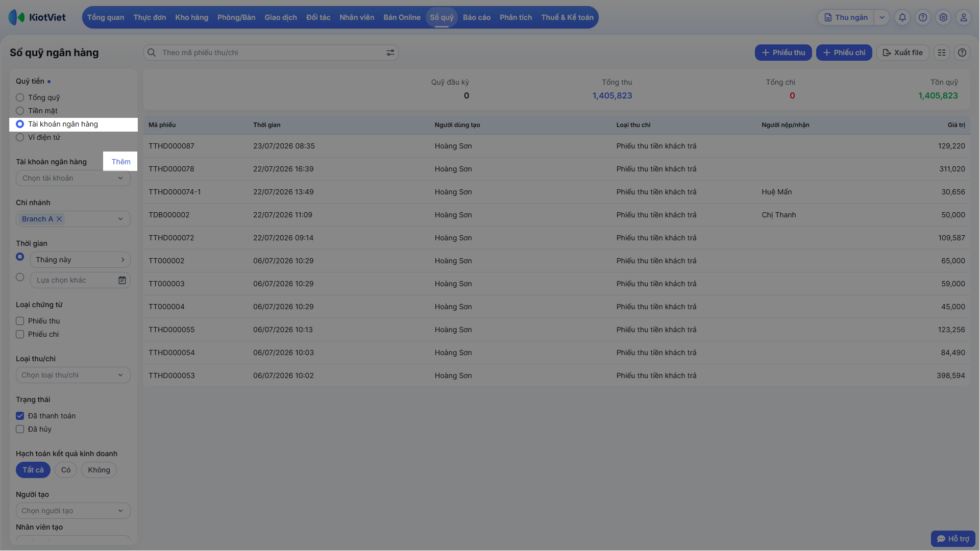The height and width of the screenshot is (551, 980).
Task: Open the Giao dịch menu
Action: 281,17
